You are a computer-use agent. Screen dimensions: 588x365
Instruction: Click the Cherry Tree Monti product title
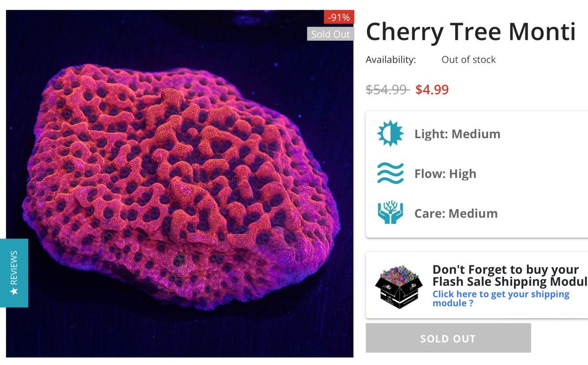pyautogui.click(x=470, y=32)
